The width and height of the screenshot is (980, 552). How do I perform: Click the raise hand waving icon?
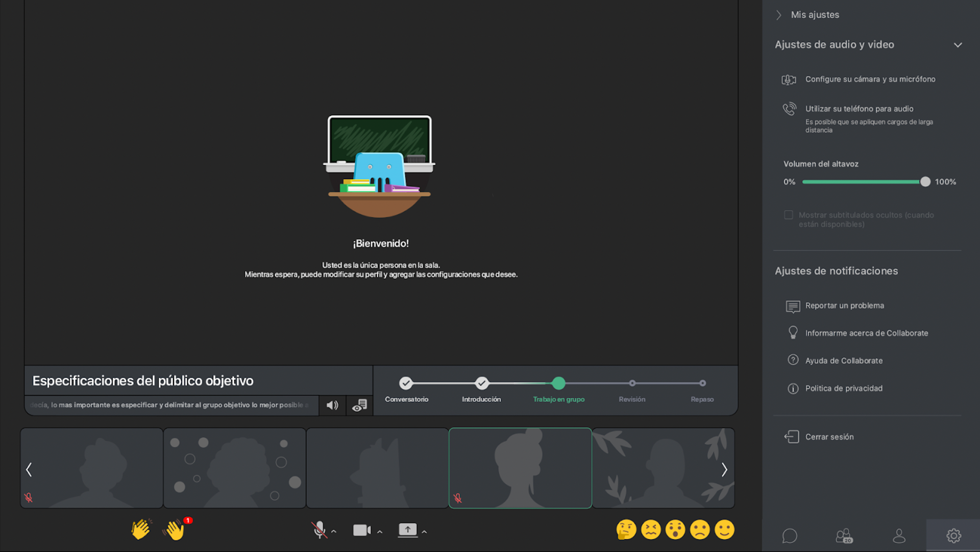(175, 530)
